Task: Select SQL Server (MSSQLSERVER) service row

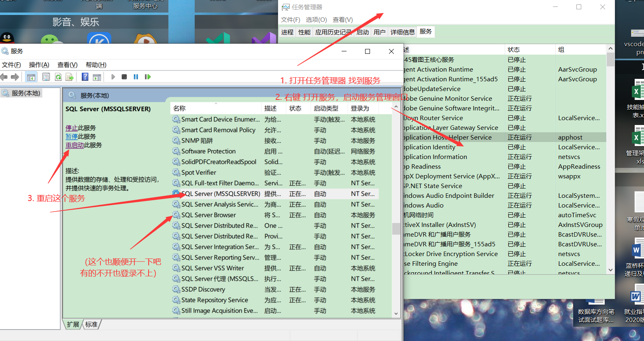Action: [275, 194]
